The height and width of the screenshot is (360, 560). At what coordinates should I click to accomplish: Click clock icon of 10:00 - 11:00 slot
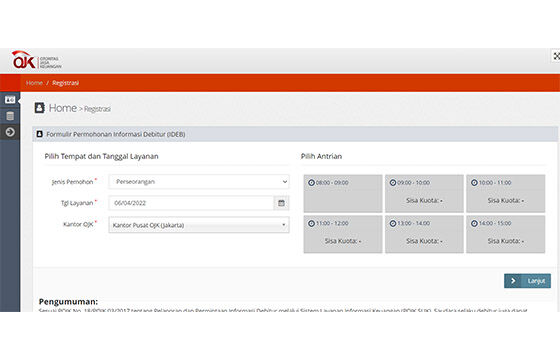click(x=474, y=182)
